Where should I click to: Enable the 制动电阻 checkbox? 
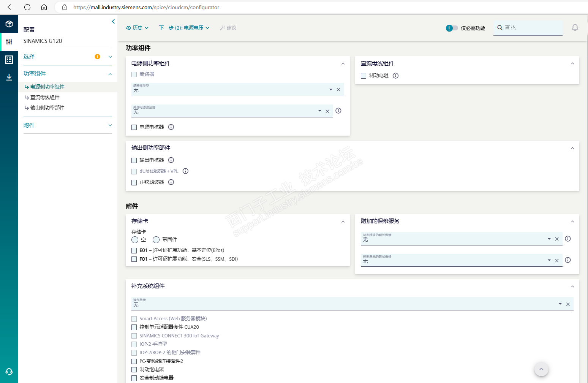click(364, 76)
